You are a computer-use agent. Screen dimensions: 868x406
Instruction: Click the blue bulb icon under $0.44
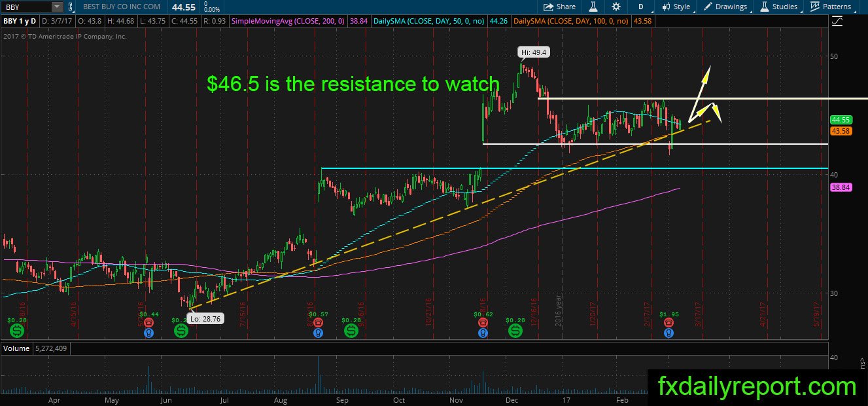149,333
